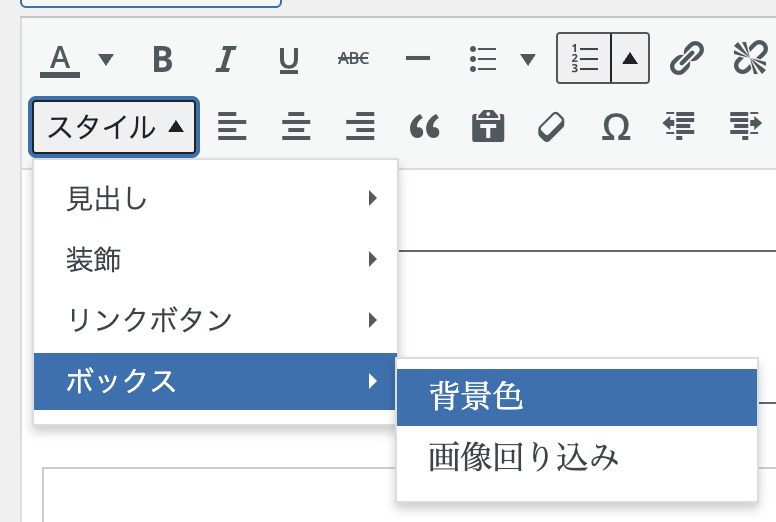Click the paste as text icon
776x522 pixels.
pyautogui.click(x=488, y=127)
